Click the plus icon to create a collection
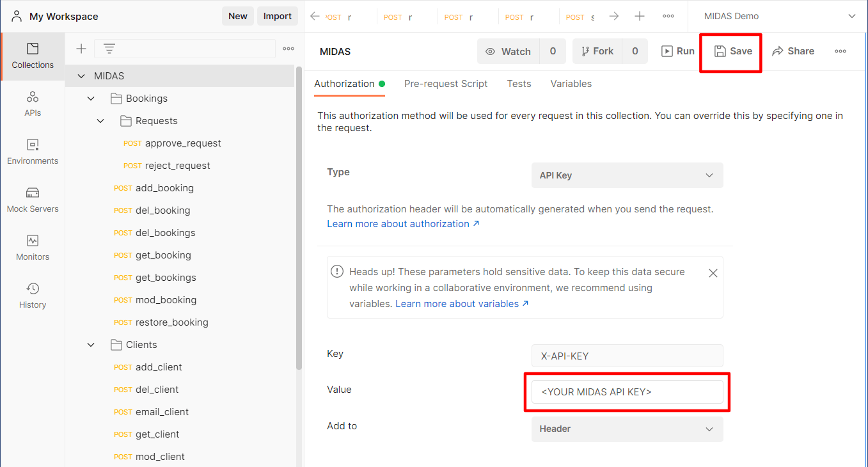 (81, 49)
